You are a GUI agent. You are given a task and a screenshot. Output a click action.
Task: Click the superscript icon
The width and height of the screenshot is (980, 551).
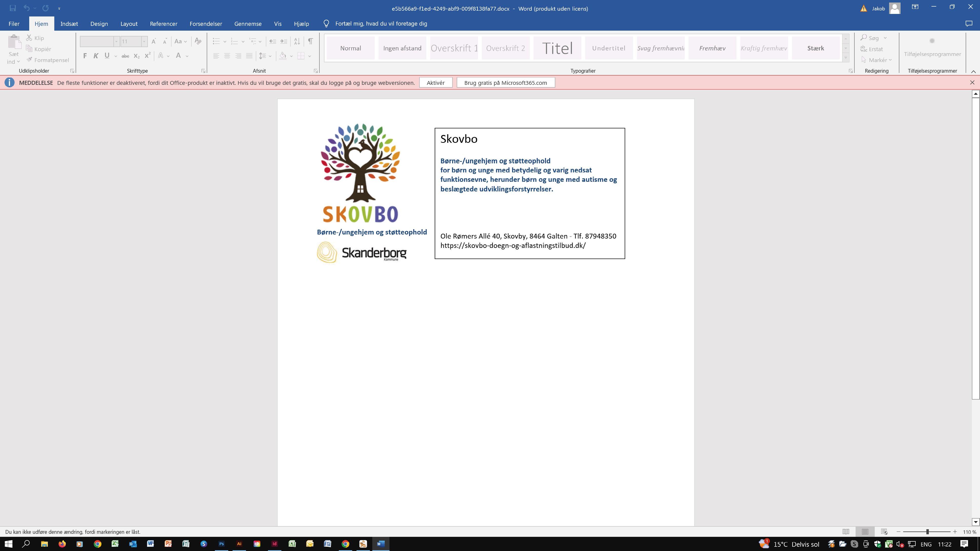(x=148, y=56)
